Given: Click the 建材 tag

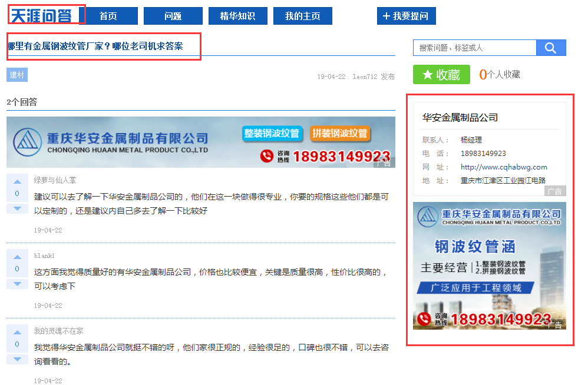Looking at the screenshot, I should click(17, 75).
